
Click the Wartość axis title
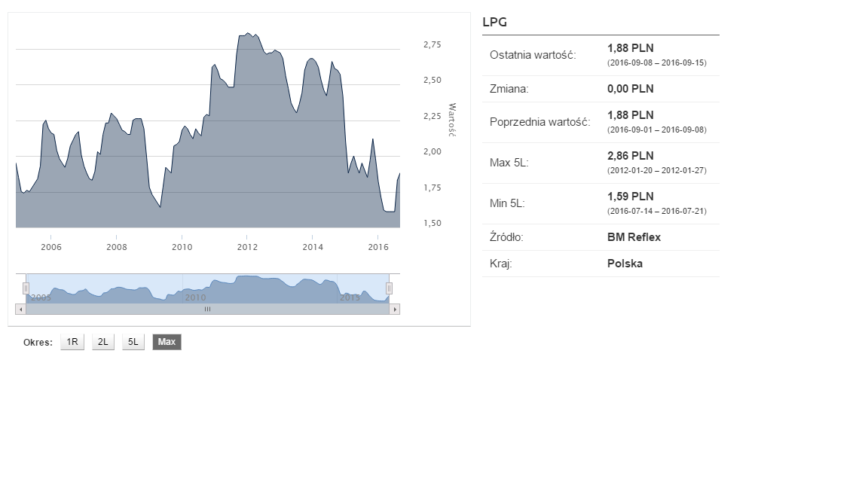(452, 120)
